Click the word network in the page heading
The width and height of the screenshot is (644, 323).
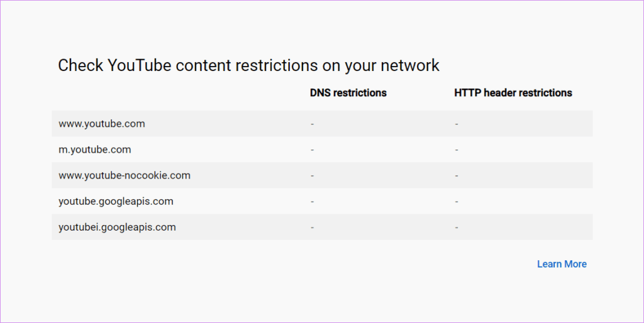[410, 65]
